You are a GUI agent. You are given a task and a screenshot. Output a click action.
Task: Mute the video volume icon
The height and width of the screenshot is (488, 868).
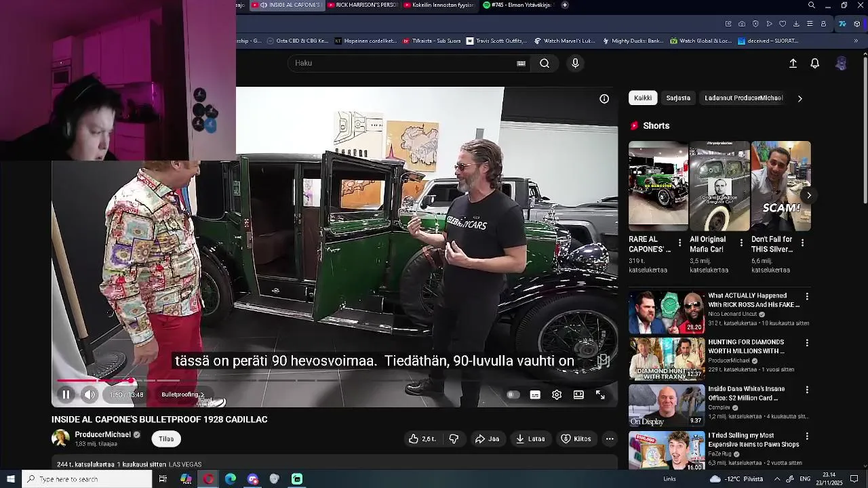tap(90, 394)
